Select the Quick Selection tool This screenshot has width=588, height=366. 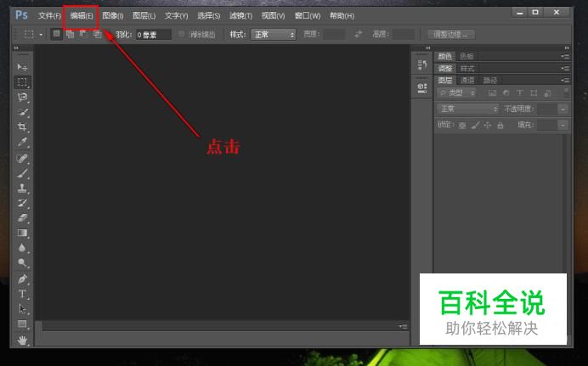pos(22,112)
